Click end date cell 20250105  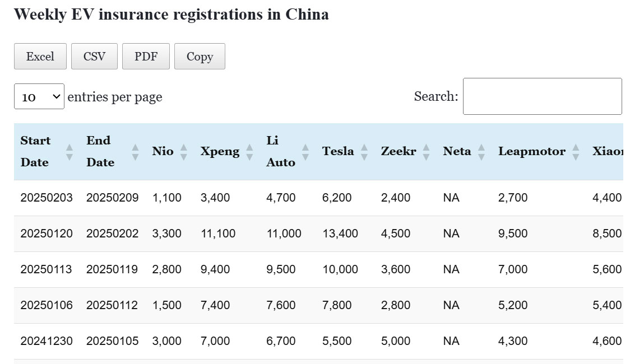pos(112,341)
